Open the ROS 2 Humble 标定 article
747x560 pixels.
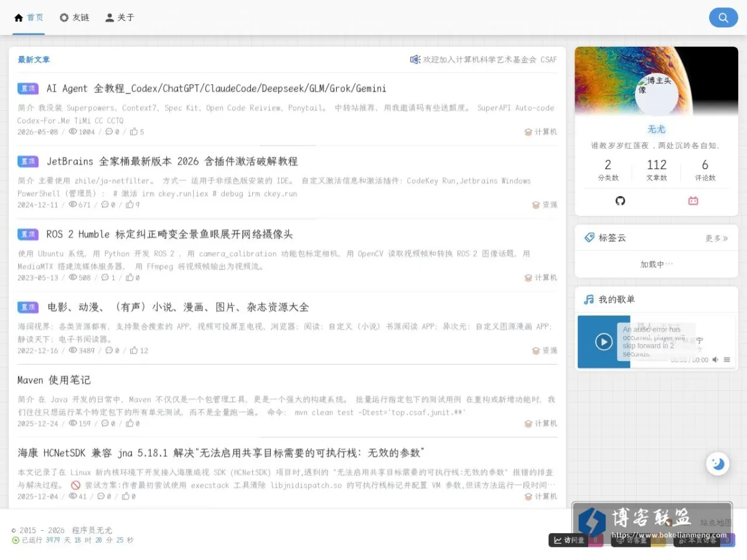click(169, 234)
